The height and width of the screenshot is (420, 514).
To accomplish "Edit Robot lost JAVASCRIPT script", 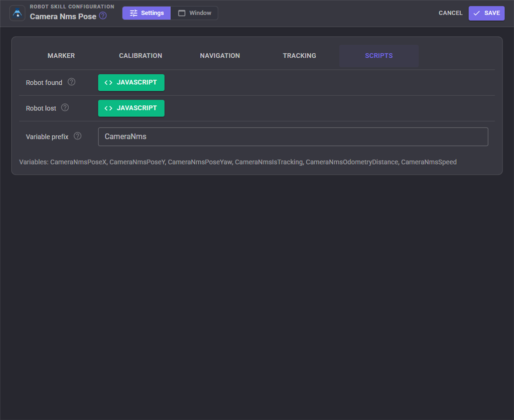I will click(131, 108).
